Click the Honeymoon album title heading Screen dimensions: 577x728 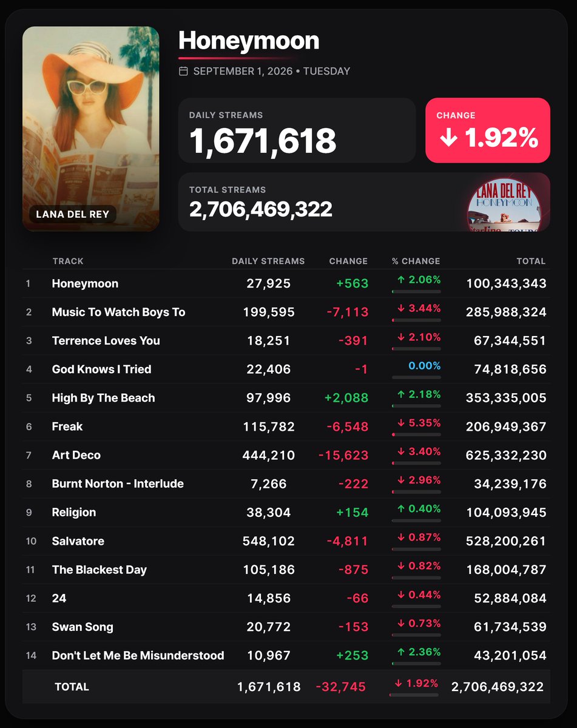[249, 41]
